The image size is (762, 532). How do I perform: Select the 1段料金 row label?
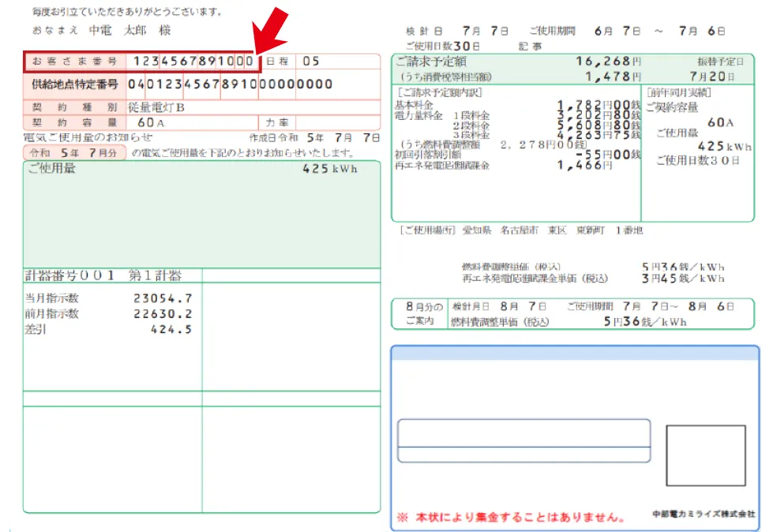pyautogui.click(x=471, y=115)
